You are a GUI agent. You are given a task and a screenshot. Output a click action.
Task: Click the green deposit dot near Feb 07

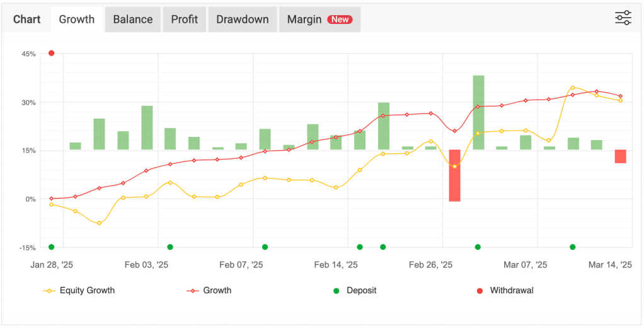(x=265, y=247)
